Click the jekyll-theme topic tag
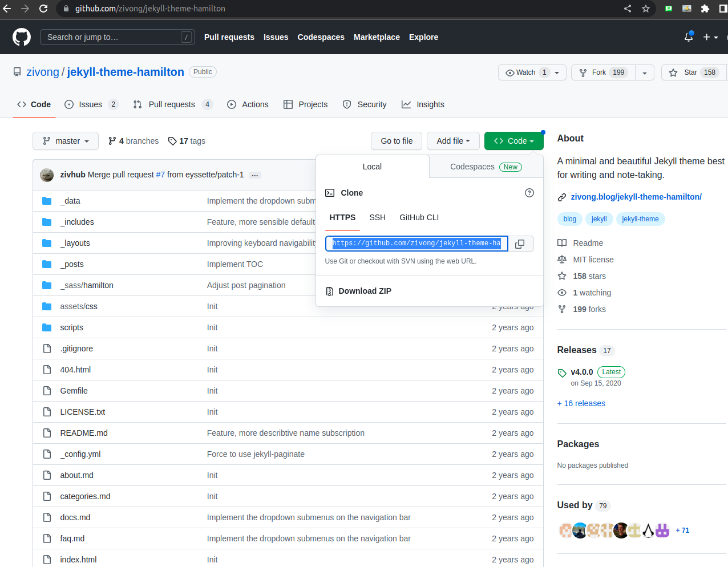 [x=640, y=219]
